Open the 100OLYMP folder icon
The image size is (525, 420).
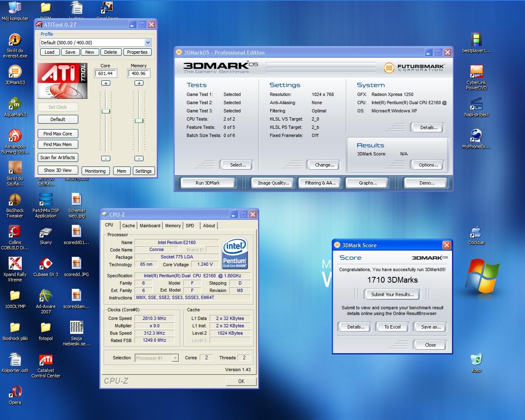pos(15,299)
